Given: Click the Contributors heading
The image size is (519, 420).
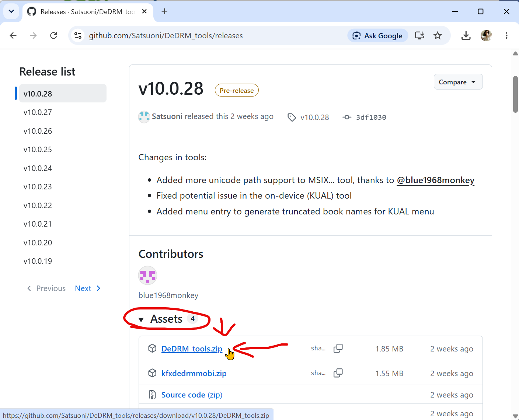Looking at the screenshot, I should [171, 254].
